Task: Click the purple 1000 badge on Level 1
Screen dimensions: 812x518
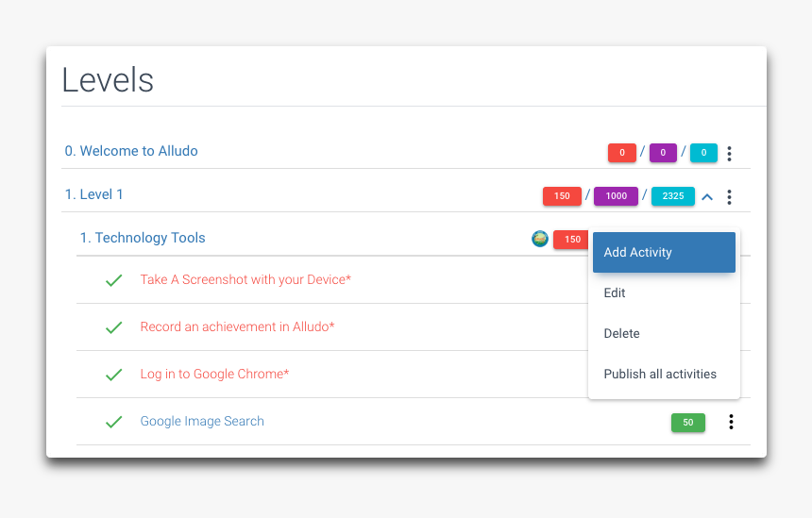Action: click(x=616, y=196)
